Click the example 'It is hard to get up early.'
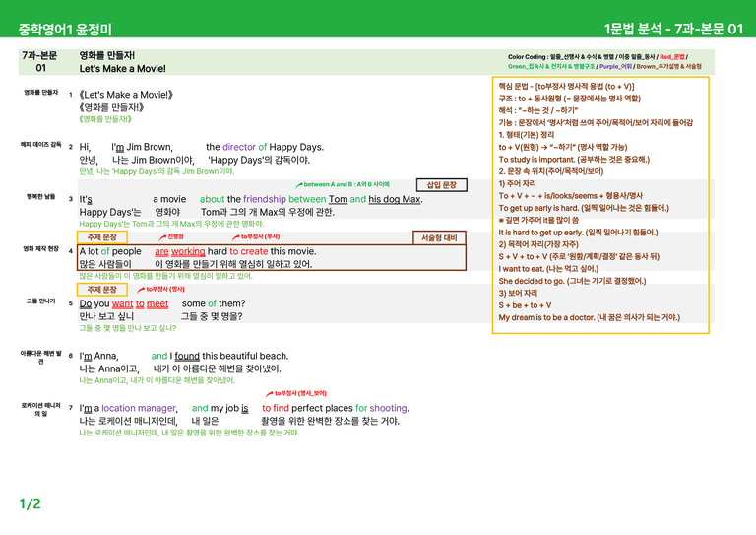This screenshot has height=535, width=756. 540,233
